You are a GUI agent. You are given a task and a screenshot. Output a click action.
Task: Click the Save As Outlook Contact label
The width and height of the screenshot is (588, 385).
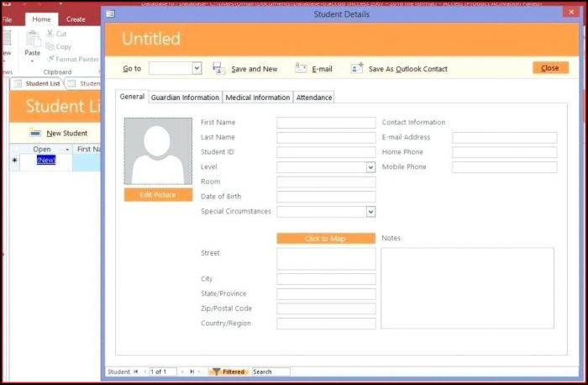tap(407, 69)
